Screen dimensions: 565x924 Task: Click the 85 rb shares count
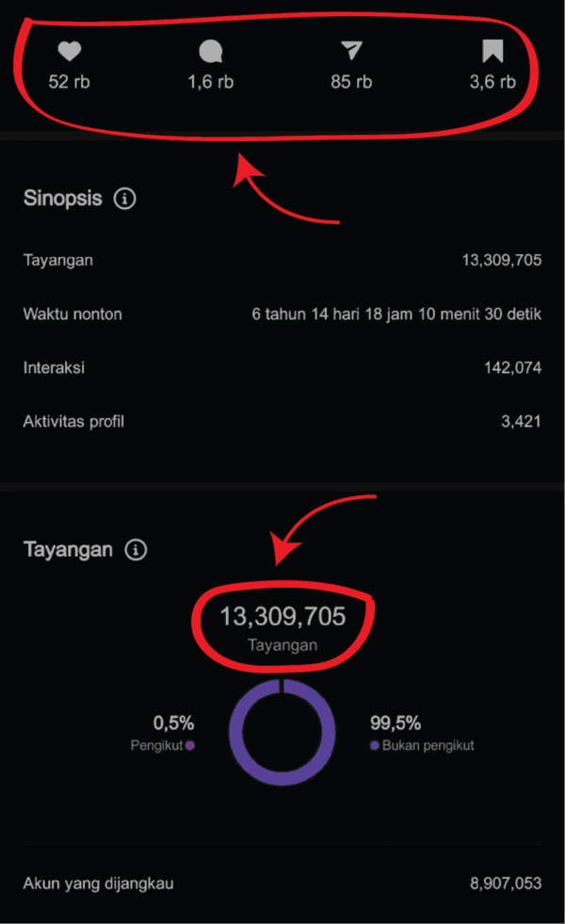(x=351, y=82)
